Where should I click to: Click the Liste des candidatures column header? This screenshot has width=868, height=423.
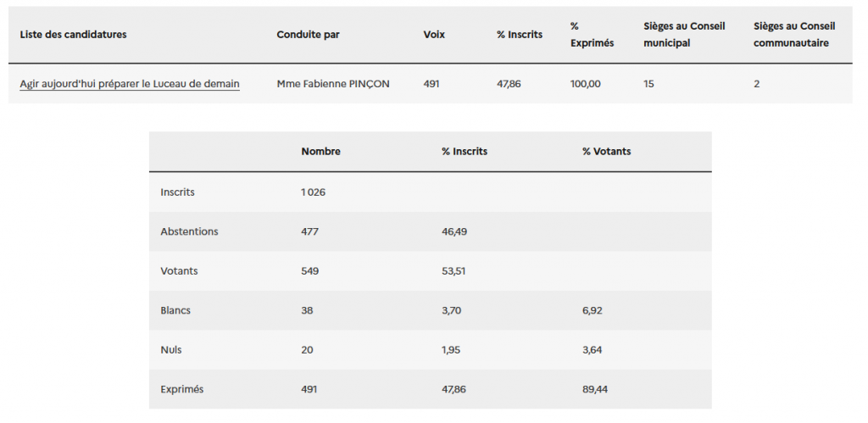tap(73, 35)
